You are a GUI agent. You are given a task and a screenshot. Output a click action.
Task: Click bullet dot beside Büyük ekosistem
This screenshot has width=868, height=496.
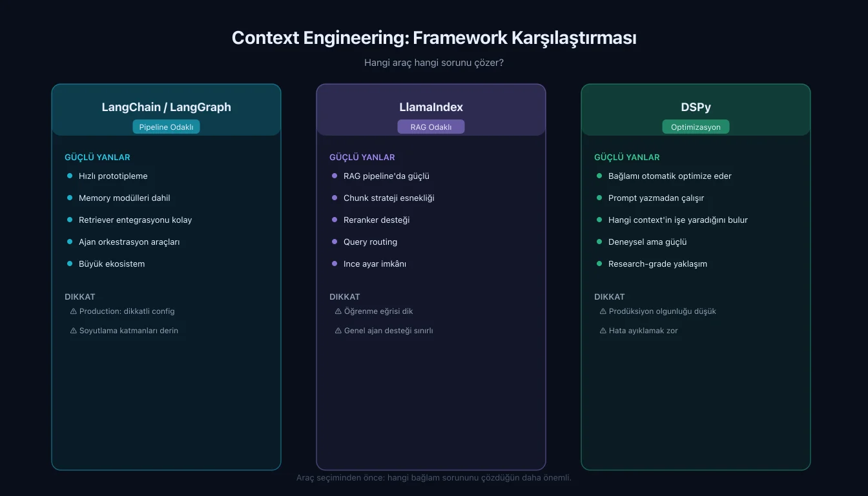pyautogui.click(x=70, y=263)
